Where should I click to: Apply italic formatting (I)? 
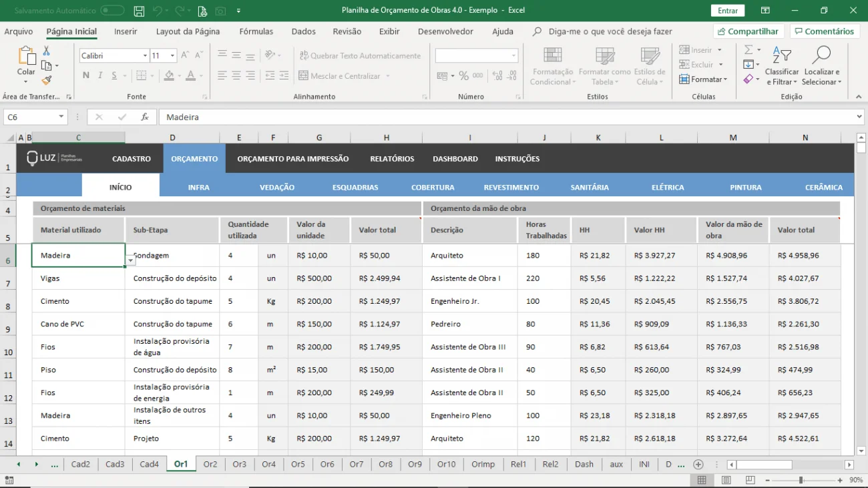pos(100,75)
